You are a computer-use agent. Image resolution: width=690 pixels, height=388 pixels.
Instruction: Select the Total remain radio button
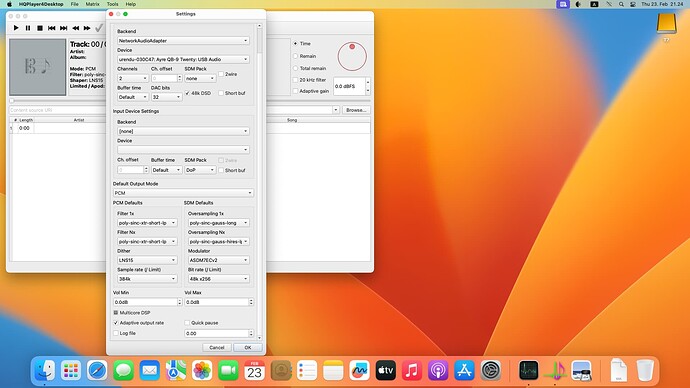coord(296,68)
